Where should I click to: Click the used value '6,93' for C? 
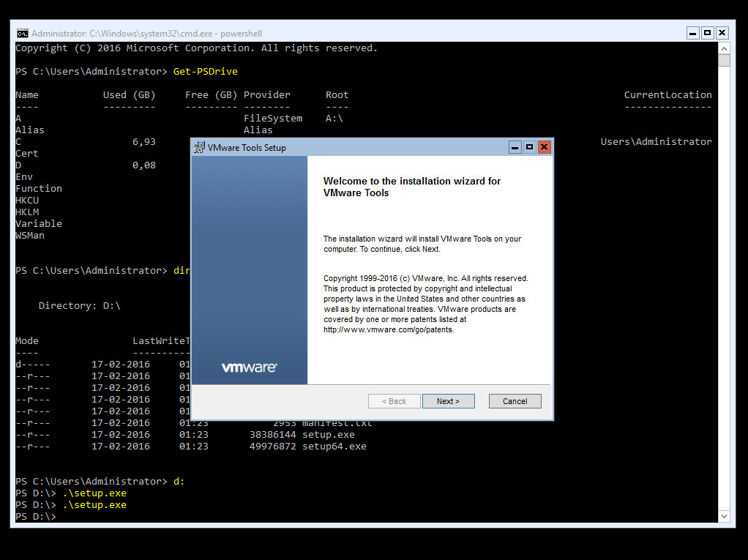pyautogui.click(x=144, y=142)
